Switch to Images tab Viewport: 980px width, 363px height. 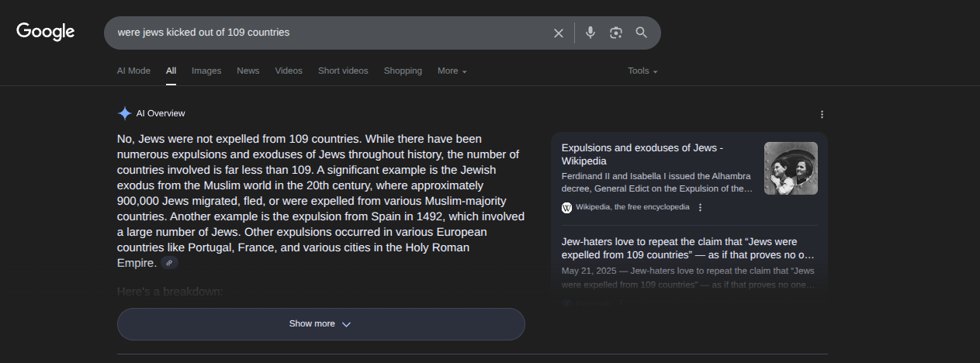coord(206,71)
